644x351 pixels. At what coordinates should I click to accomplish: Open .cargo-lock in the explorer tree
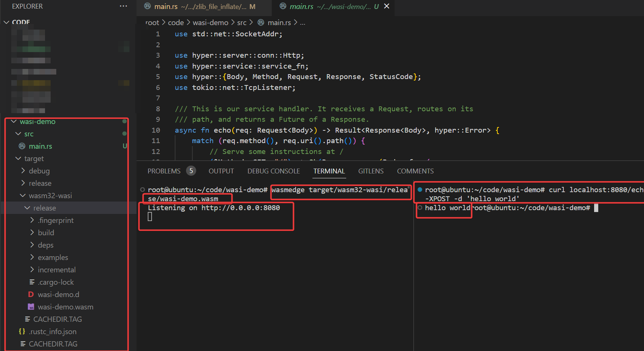click(x=56, y=282)
